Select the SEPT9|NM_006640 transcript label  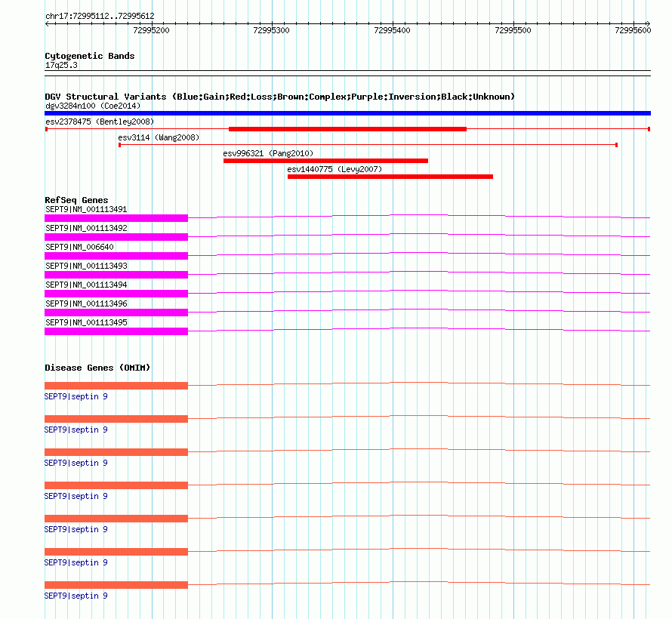(79, 247)
